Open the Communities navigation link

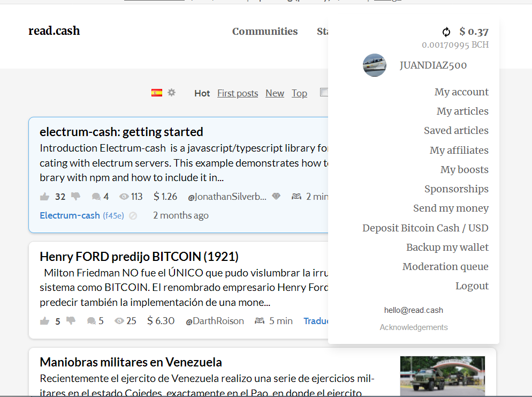coord(265,31)
